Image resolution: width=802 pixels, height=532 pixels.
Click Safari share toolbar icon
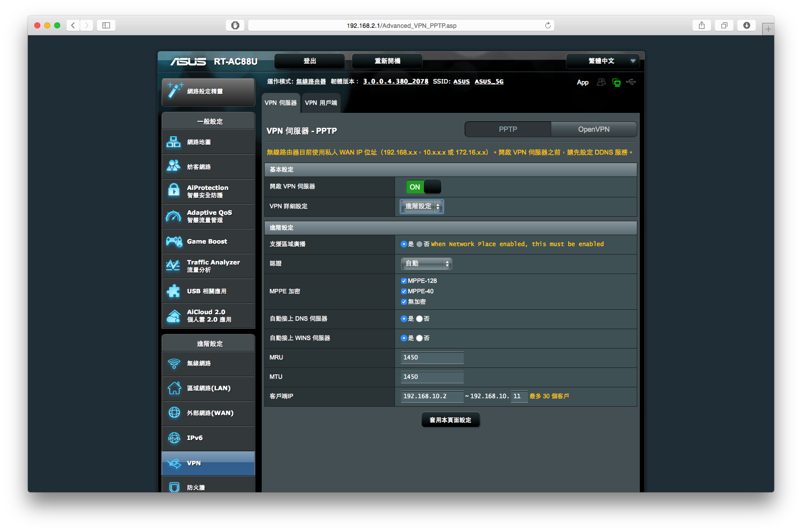coord(702,25)
